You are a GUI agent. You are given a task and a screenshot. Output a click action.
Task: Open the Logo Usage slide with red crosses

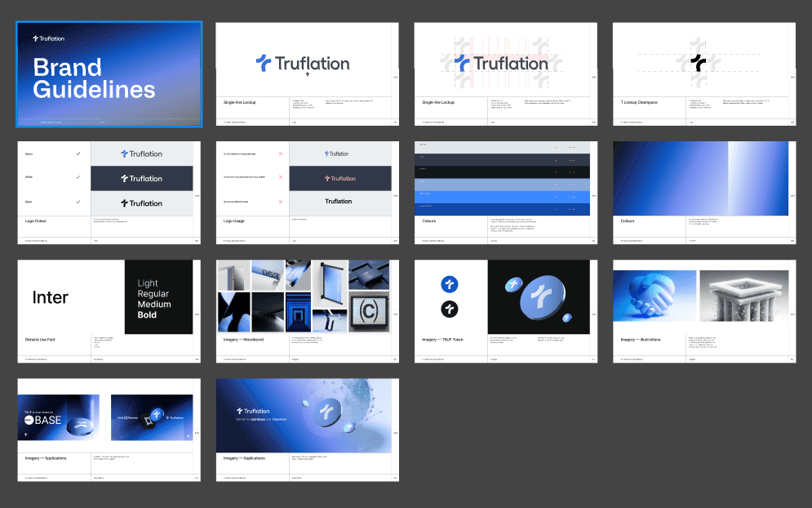click(307, 192)
